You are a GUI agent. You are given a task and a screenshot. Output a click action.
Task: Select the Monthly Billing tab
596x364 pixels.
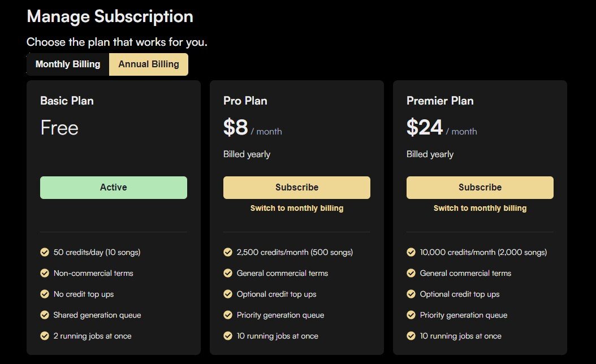(x=68, y=64)
